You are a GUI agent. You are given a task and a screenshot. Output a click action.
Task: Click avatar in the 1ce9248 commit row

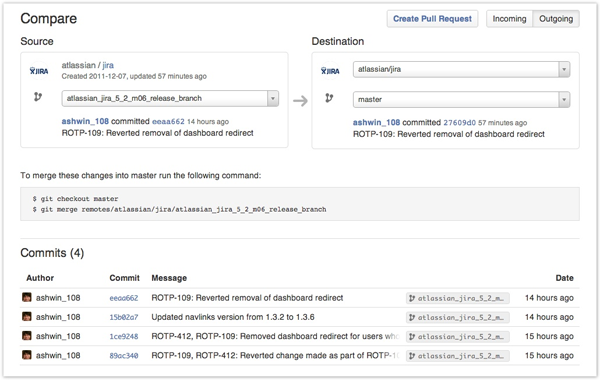(x=27, y=335)
